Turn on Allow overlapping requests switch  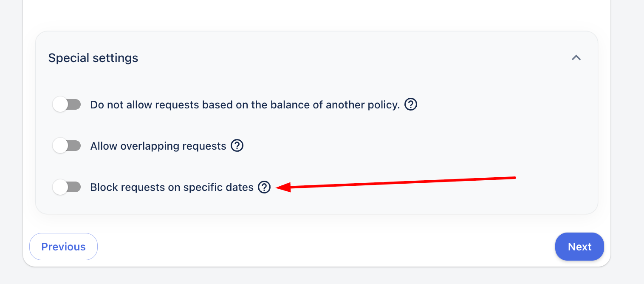point(67,146)
